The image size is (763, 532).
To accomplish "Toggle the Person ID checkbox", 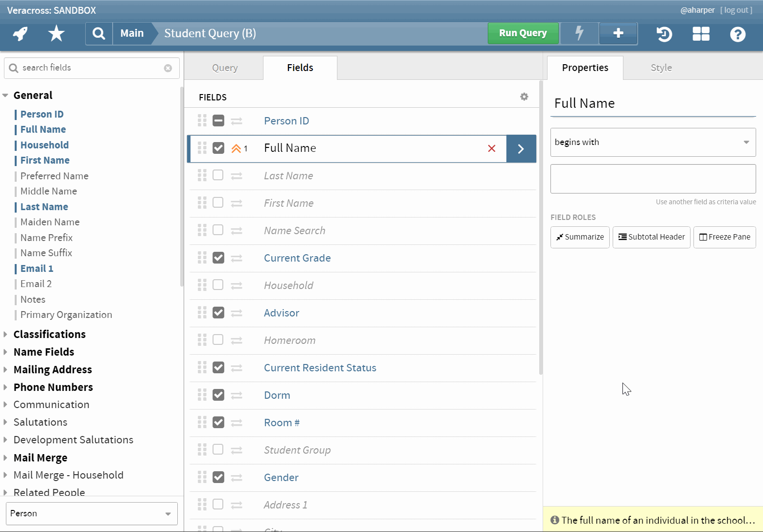I will click(218, 121).
